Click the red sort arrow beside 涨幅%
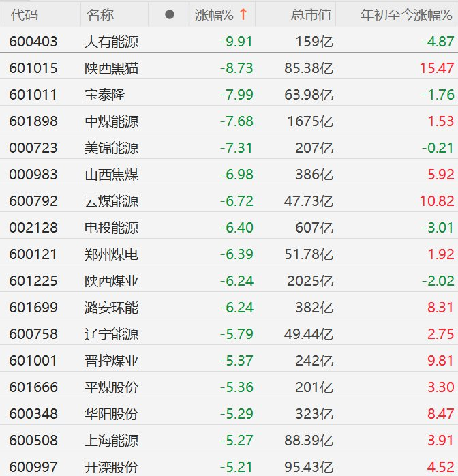The image size is (458, 476). [x=243, y=14]
